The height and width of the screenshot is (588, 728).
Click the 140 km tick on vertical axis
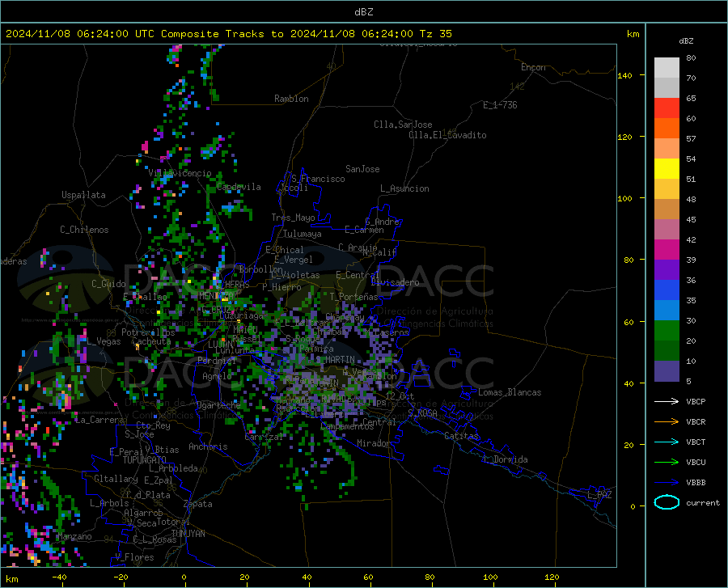624,75
